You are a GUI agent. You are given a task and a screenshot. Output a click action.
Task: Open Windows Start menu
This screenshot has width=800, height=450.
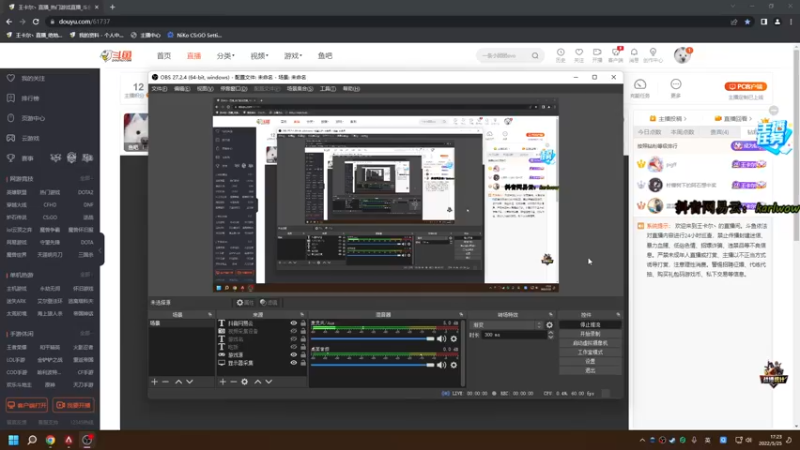point(13,440)
